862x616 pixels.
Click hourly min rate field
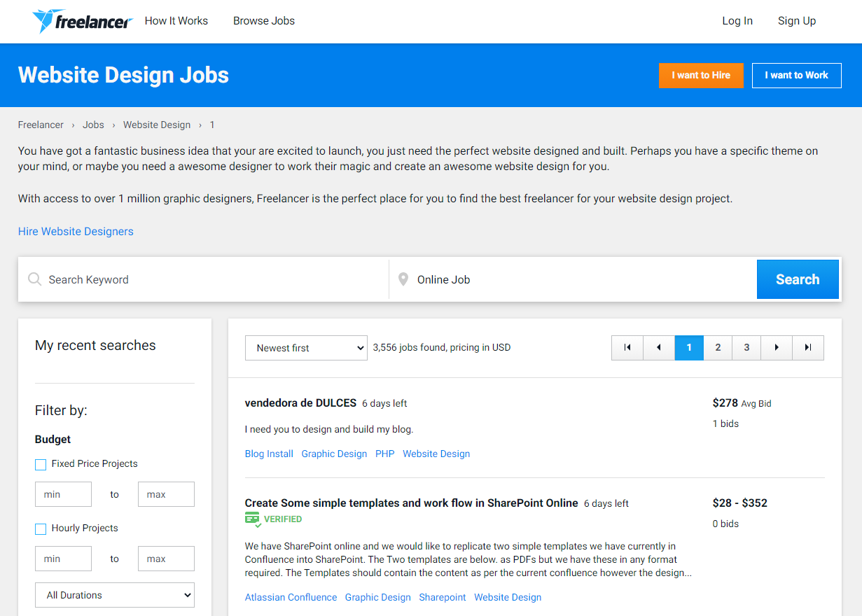(63, 559)
